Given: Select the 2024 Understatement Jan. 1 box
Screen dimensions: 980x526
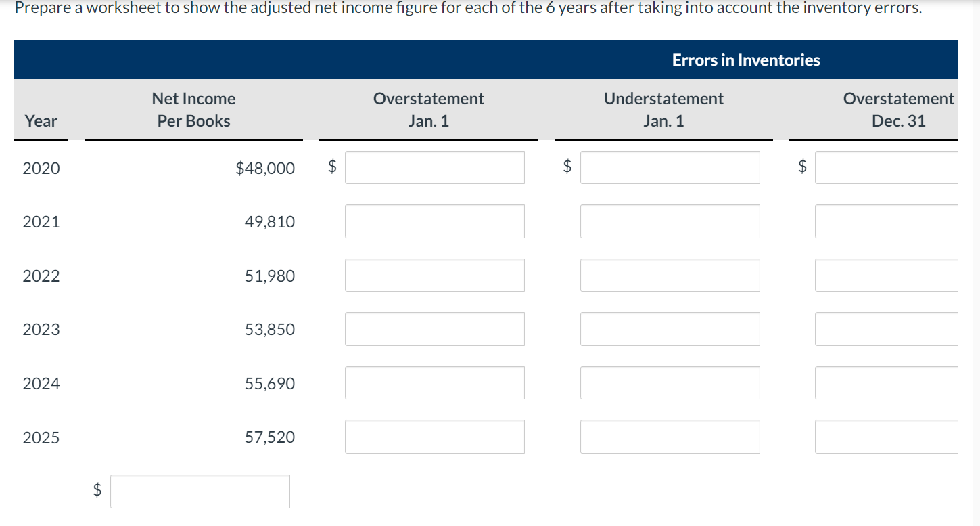Looking at the screenshot, I should click(x=670, y=383).
